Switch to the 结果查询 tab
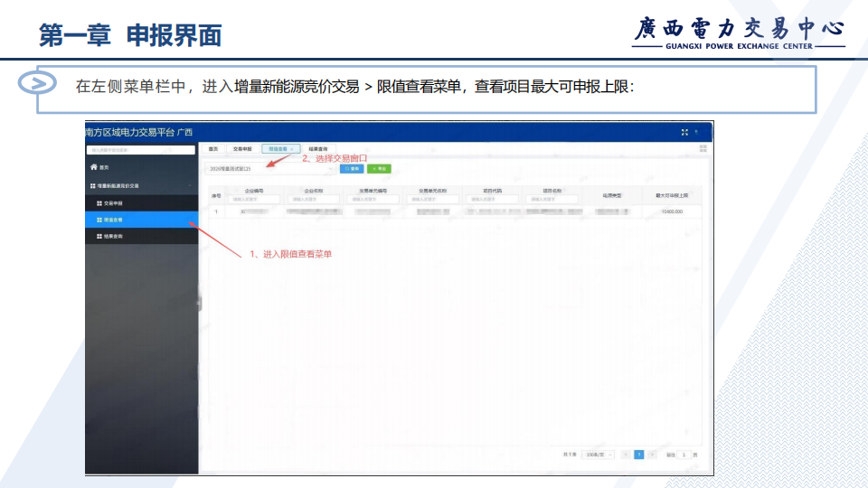868x488 pixels. tap(317, 149)
